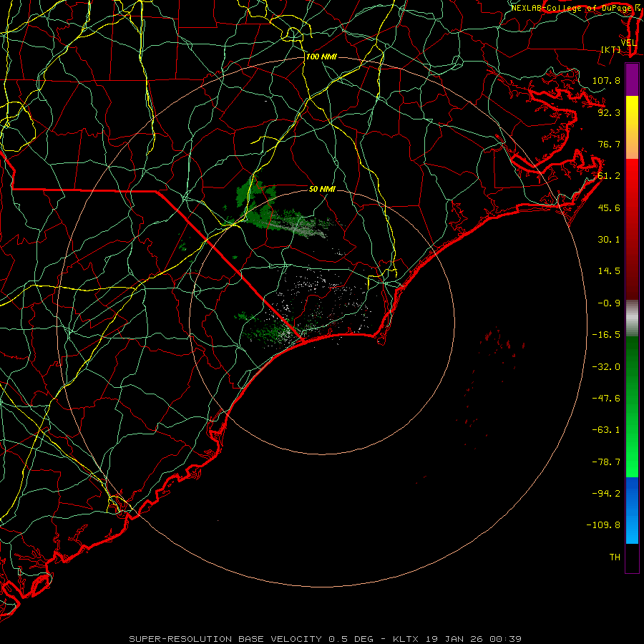This screenshot has width=644, height=644.
Task: Click the 45.6 velocity scale value
Action: tap(609, 208)
